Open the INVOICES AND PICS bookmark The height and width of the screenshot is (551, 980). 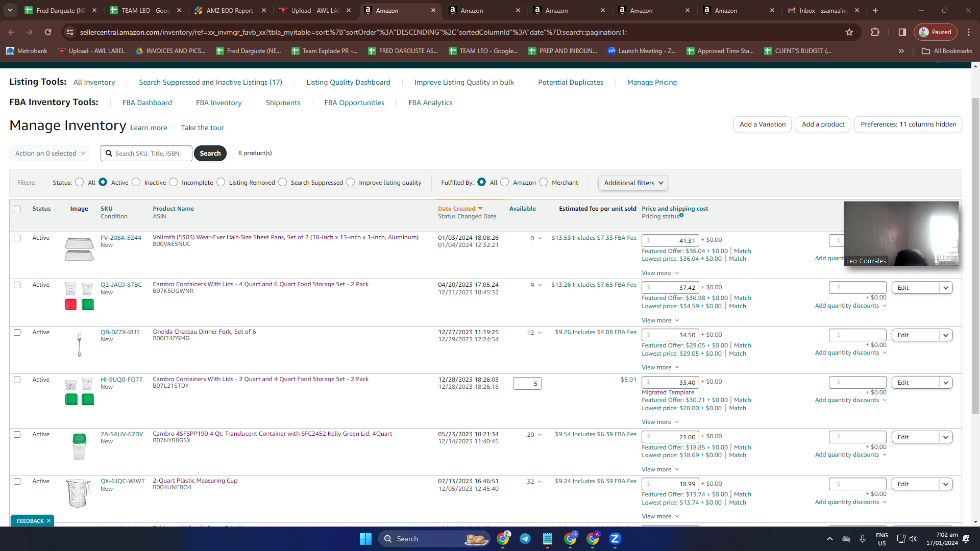click(170, 51)
